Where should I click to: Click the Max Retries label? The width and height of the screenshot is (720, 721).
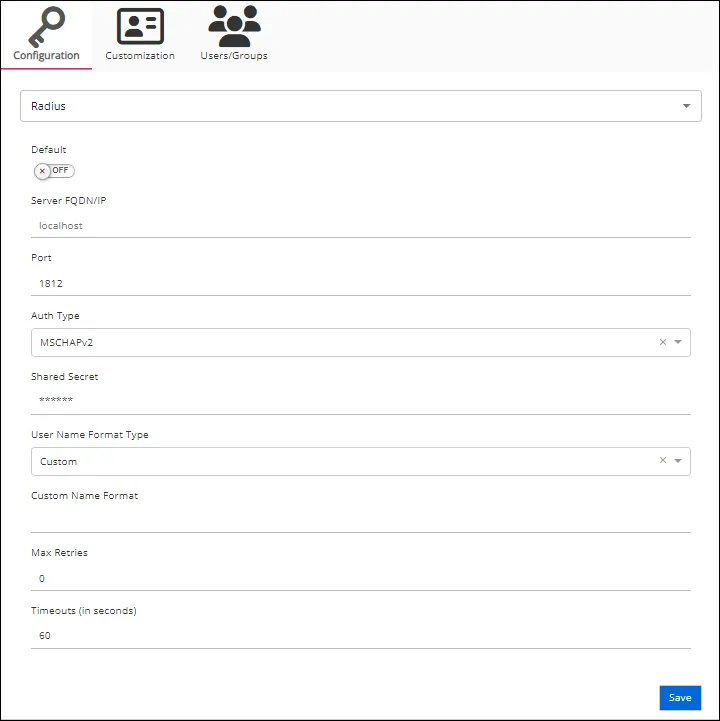click(59, 553)
